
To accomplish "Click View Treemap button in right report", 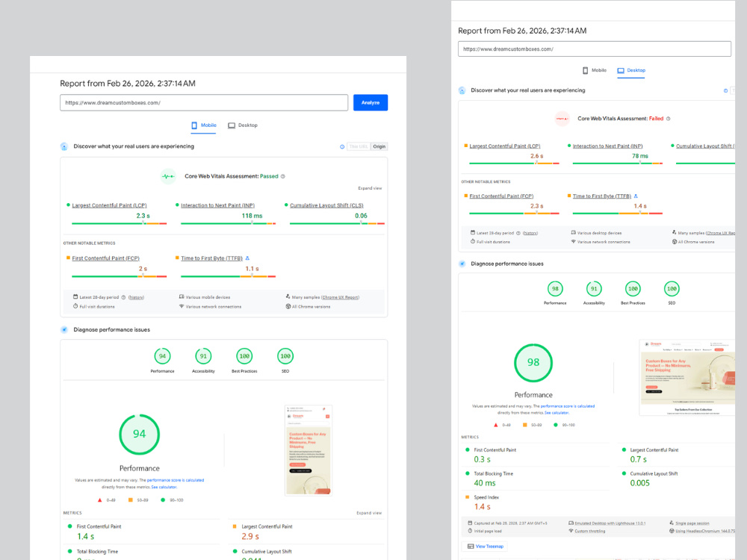I will [x=486, y=547].
